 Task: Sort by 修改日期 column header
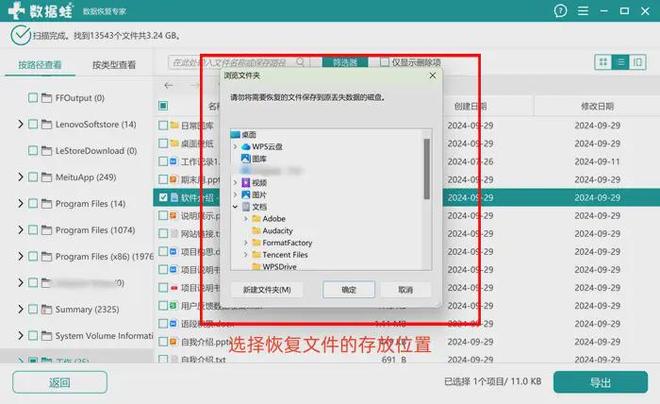[x=597, y=106]
